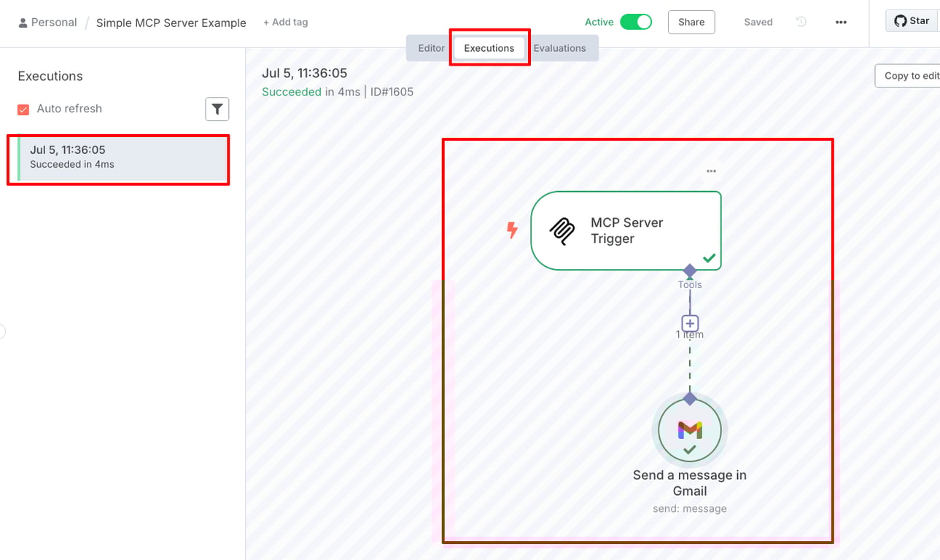This screenshot has height=560, width=940.
Task: Click the Send a message in Gmail label
Action: coord(690,483)
